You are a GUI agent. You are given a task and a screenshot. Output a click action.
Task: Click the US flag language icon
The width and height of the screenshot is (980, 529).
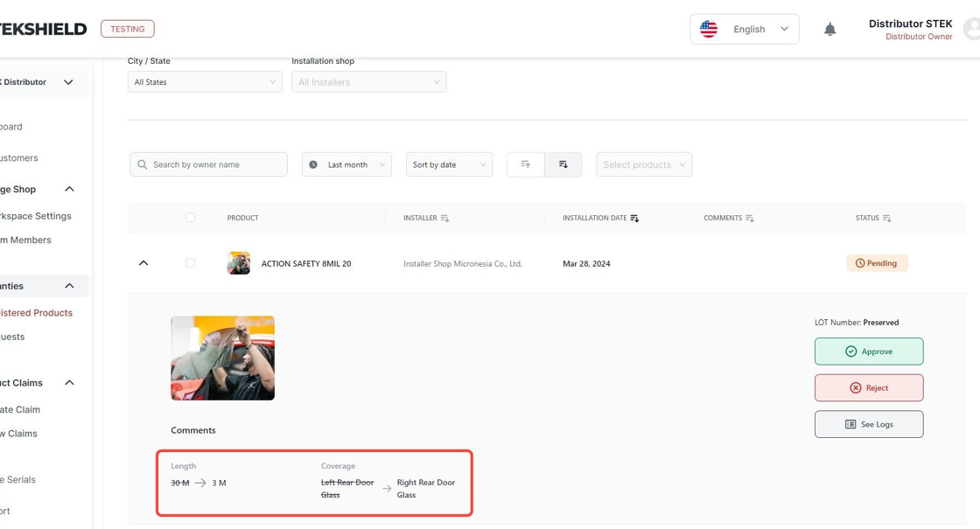pyautogui.click(x=708, y=29)
